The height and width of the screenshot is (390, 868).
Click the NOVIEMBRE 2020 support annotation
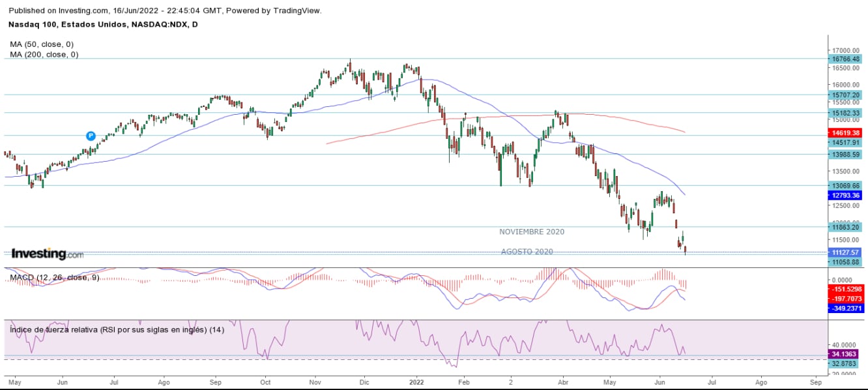click(532, 232)
